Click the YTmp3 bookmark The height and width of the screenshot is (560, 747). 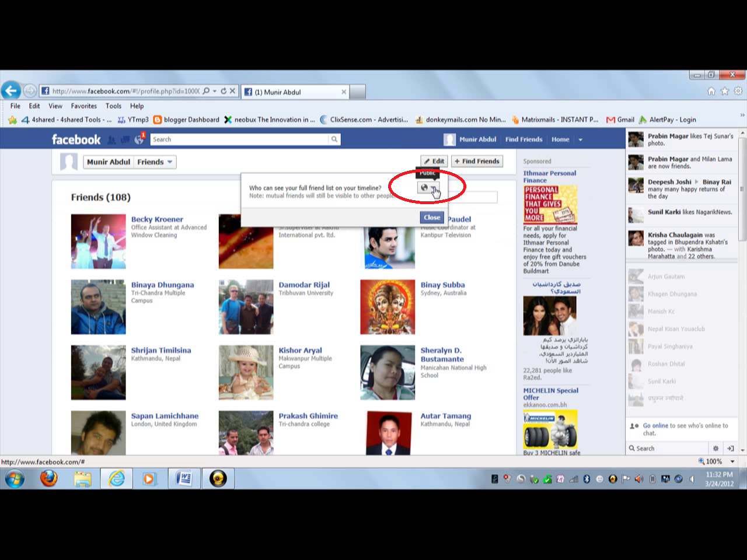[x=133, y=120]
